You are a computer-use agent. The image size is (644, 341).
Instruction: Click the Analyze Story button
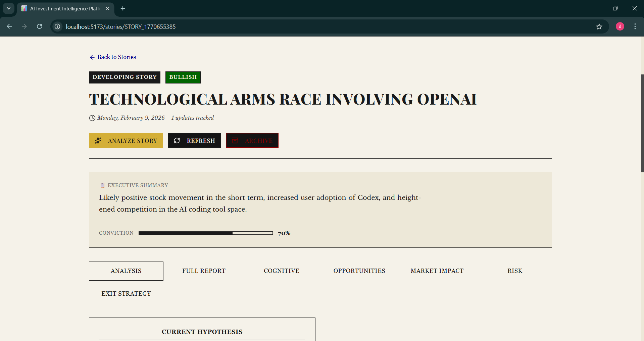tap(126, 140)
